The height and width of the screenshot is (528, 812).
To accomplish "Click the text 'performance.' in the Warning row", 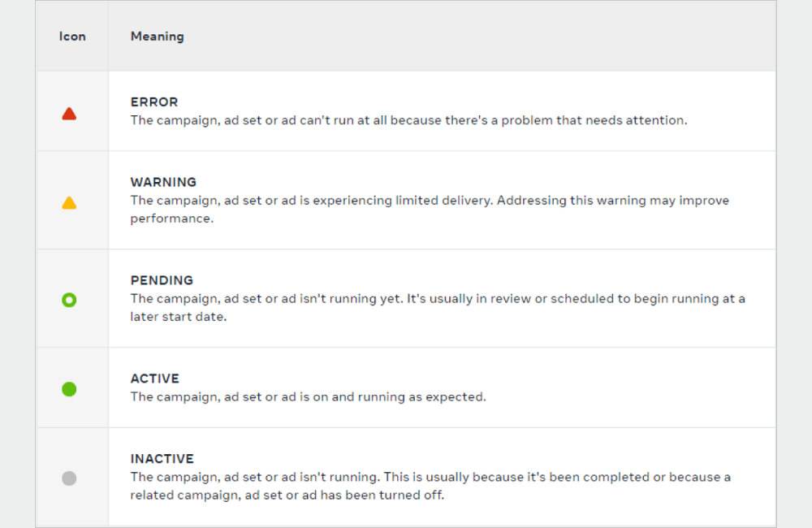I will [x=171, y=219].
